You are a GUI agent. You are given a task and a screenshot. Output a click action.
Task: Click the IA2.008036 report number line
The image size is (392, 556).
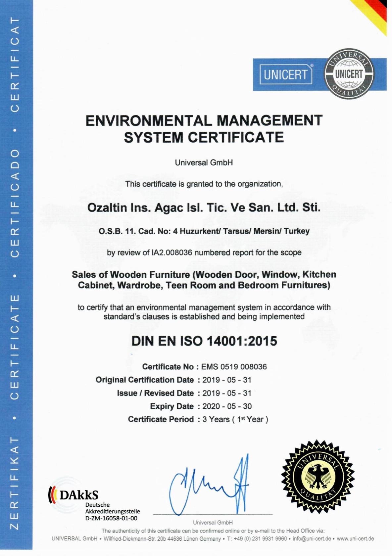point(204,253)
